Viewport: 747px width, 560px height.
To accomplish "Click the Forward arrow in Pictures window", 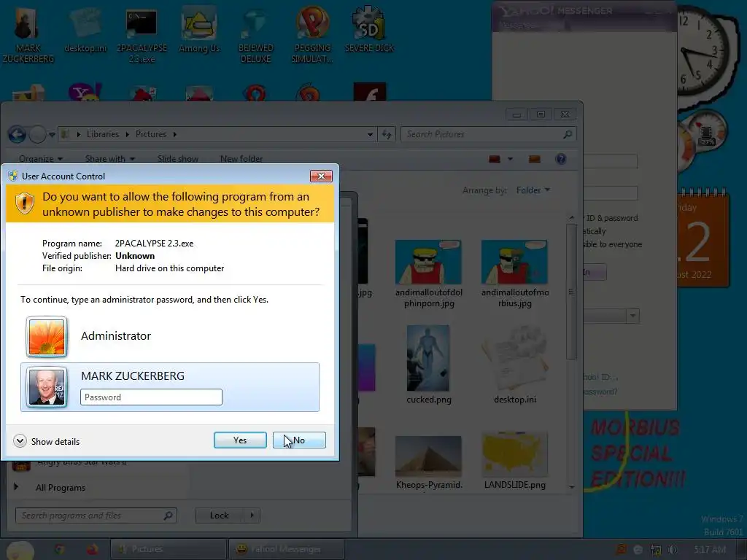I will pos(38,135).
